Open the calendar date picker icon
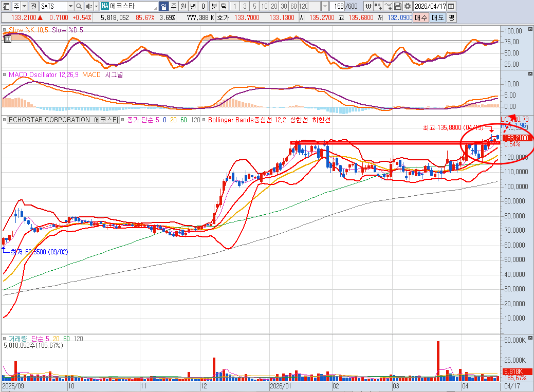Screen dimensions: 534x392 pos(450,6)
